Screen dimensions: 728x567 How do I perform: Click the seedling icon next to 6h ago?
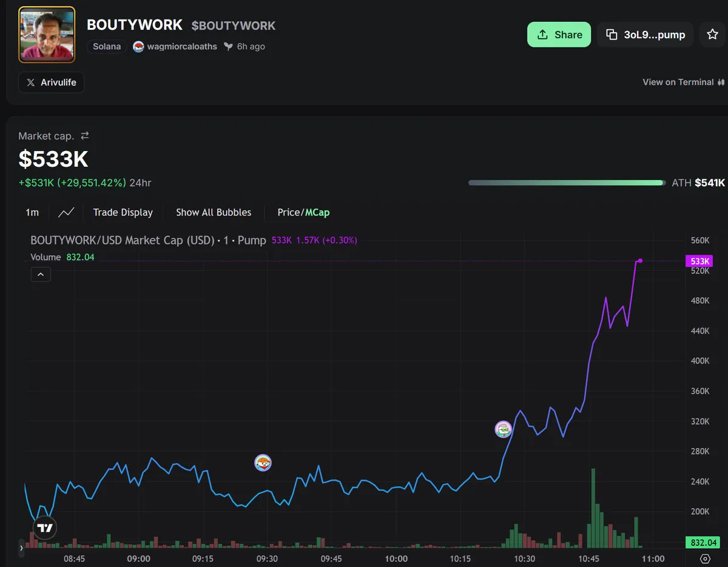[x=228, y=47]
